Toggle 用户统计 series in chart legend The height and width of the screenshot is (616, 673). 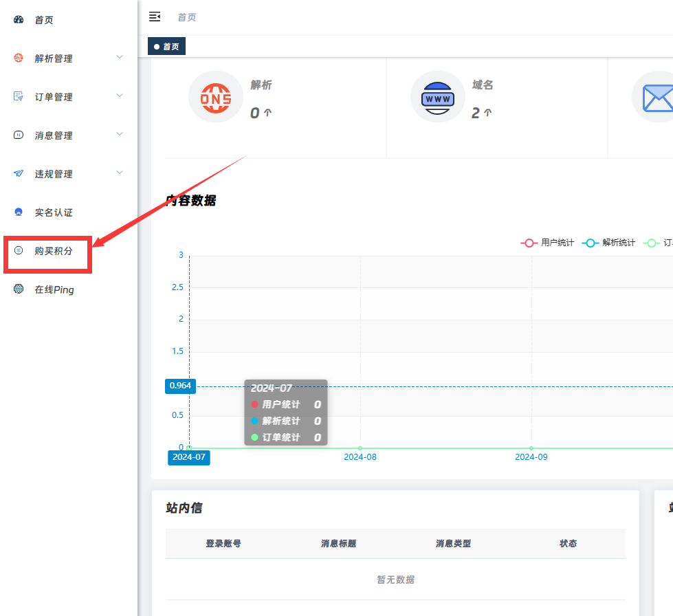pos(547,243)
